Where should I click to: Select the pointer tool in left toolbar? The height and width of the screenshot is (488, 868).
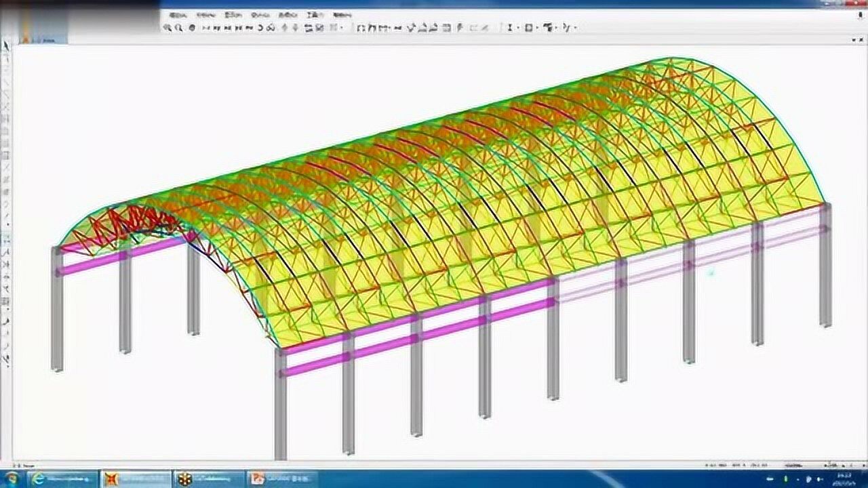click(x=6, y=46)
